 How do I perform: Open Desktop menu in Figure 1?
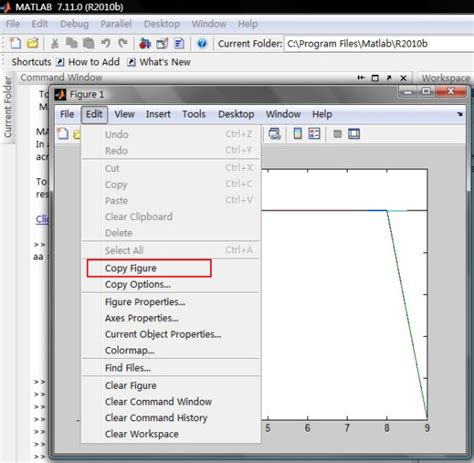[236, 114]
